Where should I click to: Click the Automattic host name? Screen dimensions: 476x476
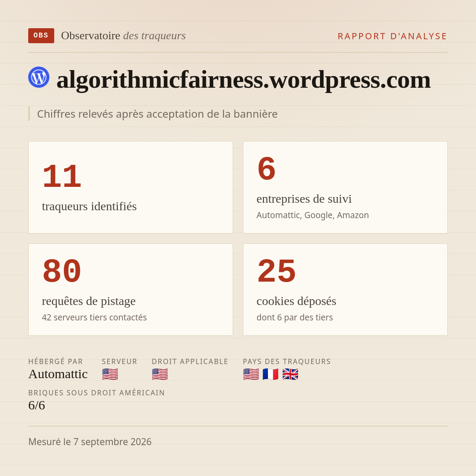(58, 374)
